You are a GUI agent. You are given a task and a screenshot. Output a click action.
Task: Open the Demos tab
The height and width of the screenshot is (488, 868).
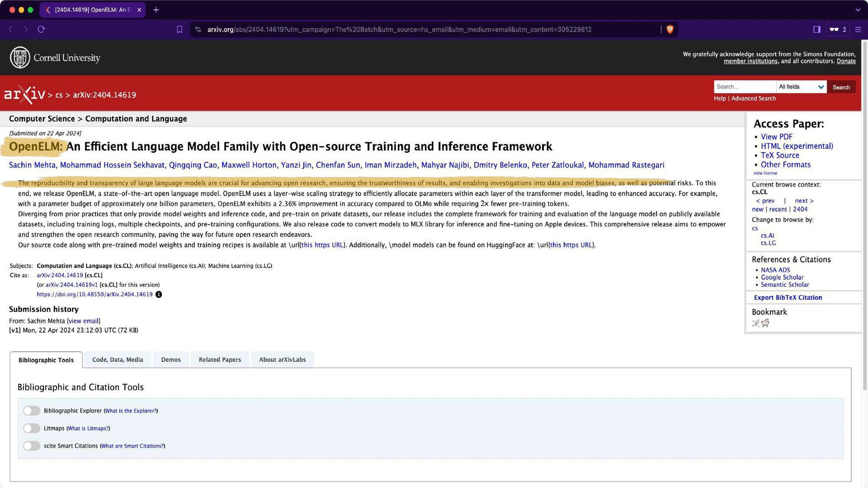171,360
